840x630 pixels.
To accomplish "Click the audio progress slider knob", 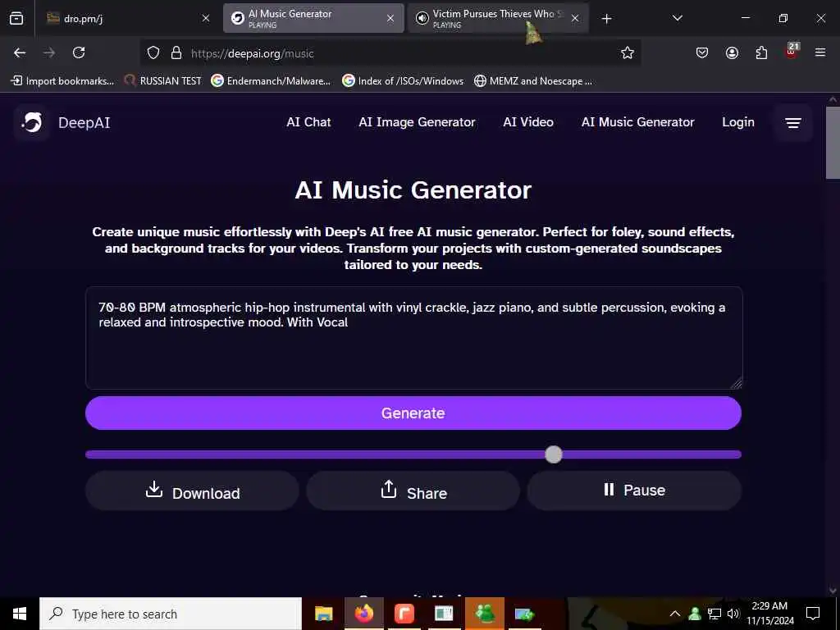I will (x=554, y=454).
